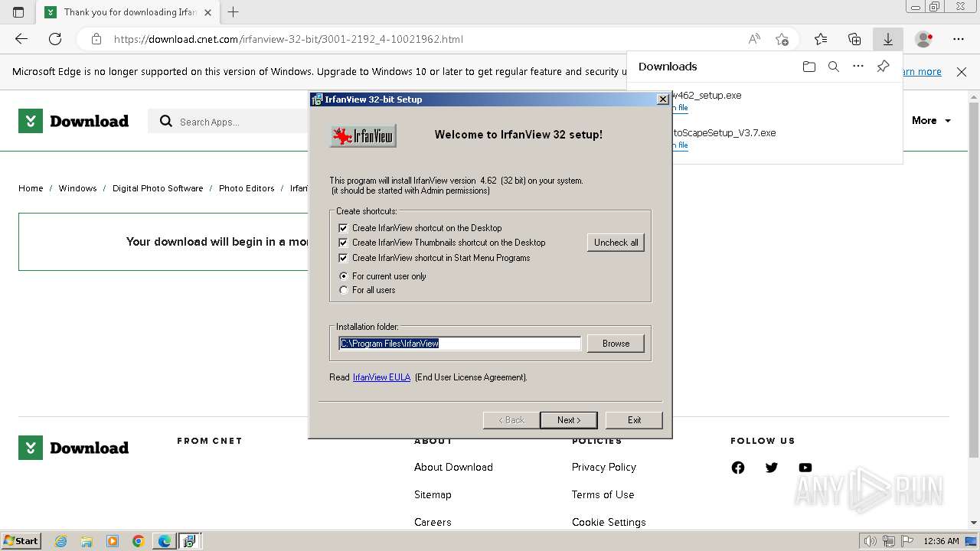Click the Windows breadcrumb link
The height and width of the screenshot is (551, 980).
[77, 188]
